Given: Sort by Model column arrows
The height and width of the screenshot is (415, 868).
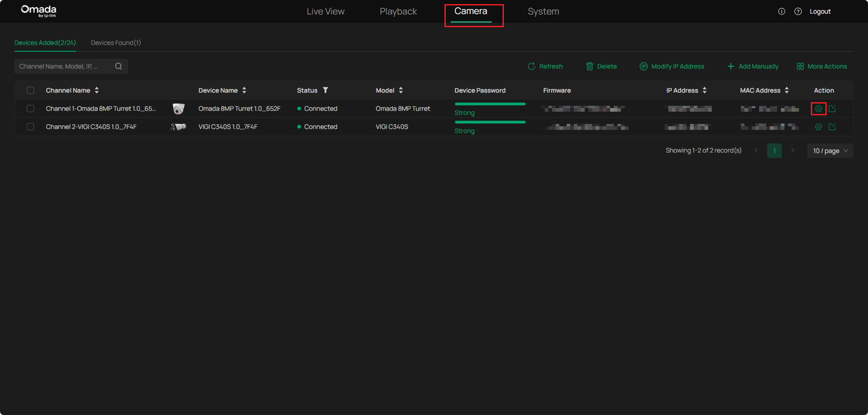Looking at the screenshot, I should [401, 90].
